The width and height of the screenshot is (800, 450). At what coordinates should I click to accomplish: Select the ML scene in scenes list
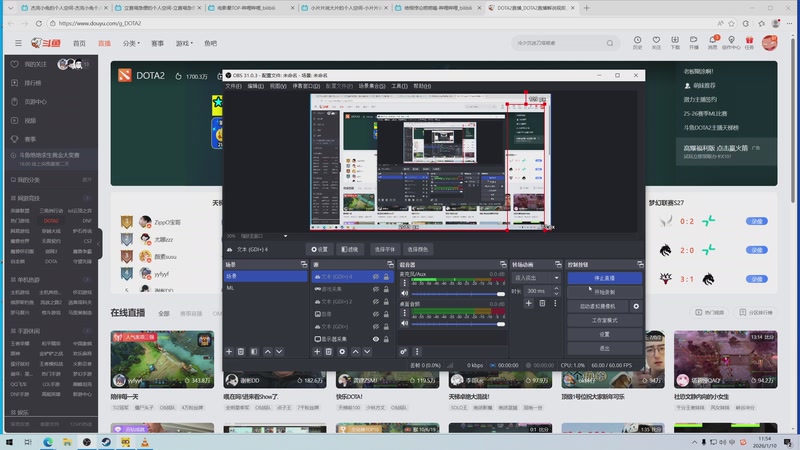pyautogui.click(x=265, y=288)
